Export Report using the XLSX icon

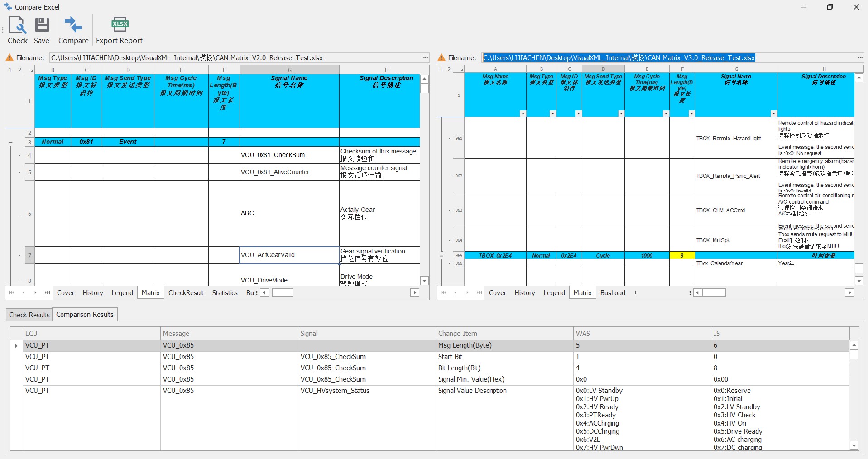[x=120, y=25]
